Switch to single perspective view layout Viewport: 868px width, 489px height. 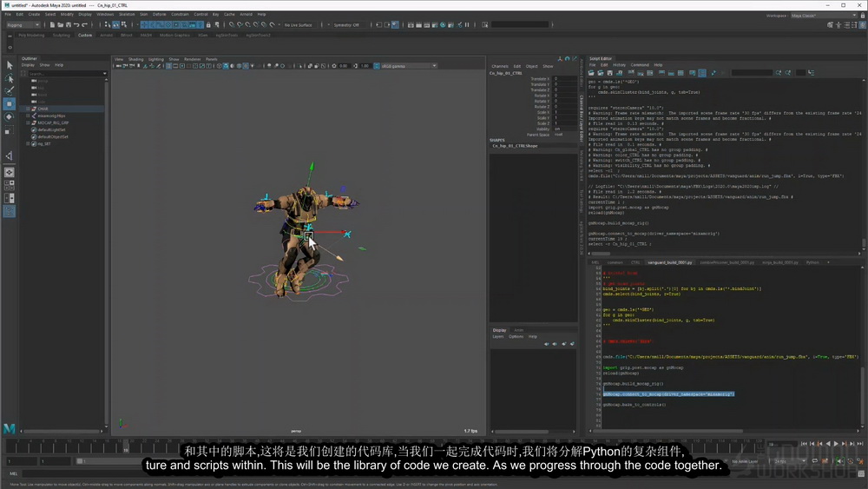[x=10, y=173]
